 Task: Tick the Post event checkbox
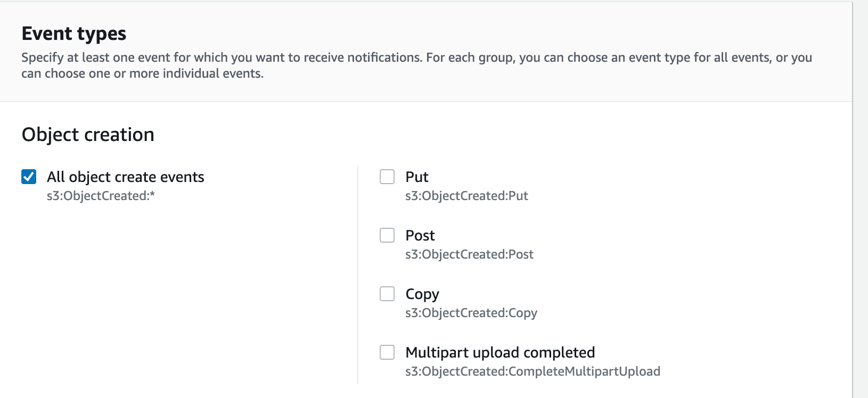pos(387,235)
